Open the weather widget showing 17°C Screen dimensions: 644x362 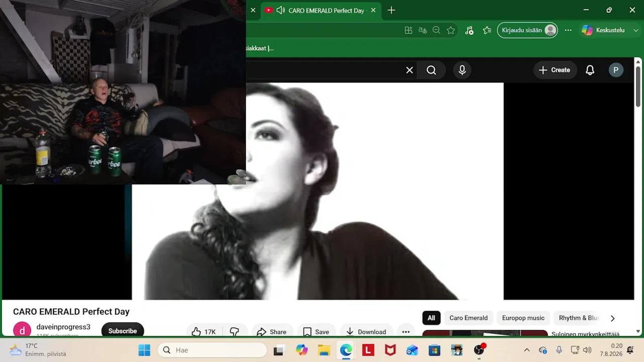point(38,350)
